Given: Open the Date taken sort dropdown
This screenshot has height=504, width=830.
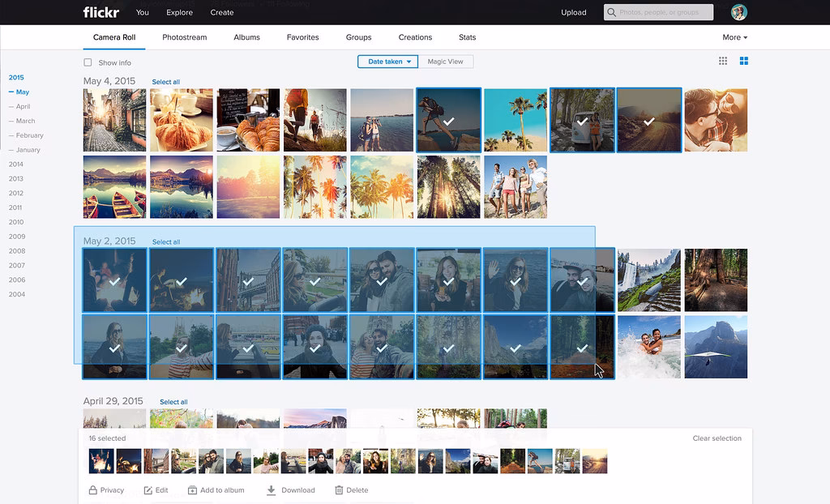Looking at the screenshot, I should 387,61.
